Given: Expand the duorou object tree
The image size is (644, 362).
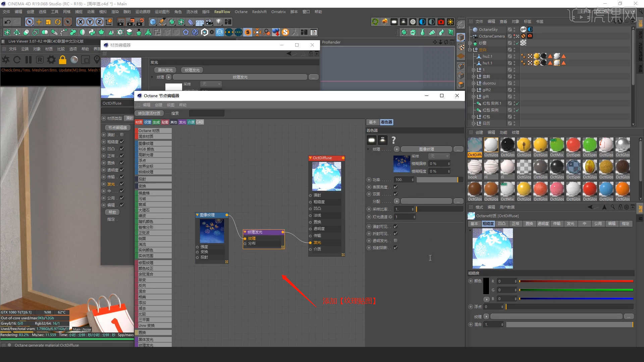Looking at the screenshot, I should point(474,83).
